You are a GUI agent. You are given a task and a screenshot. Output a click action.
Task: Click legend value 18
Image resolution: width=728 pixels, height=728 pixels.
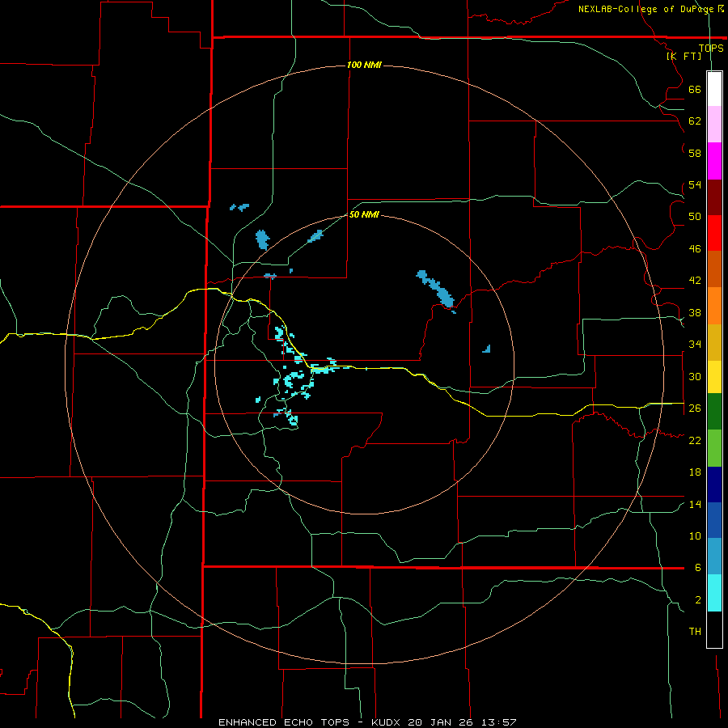click(695, 472)
